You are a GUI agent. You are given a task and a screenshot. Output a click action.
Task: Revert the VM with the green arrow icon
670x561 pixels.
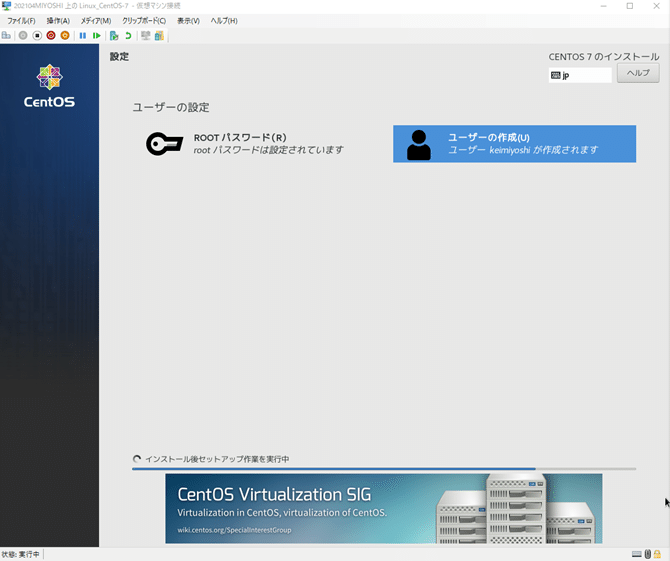128,35
